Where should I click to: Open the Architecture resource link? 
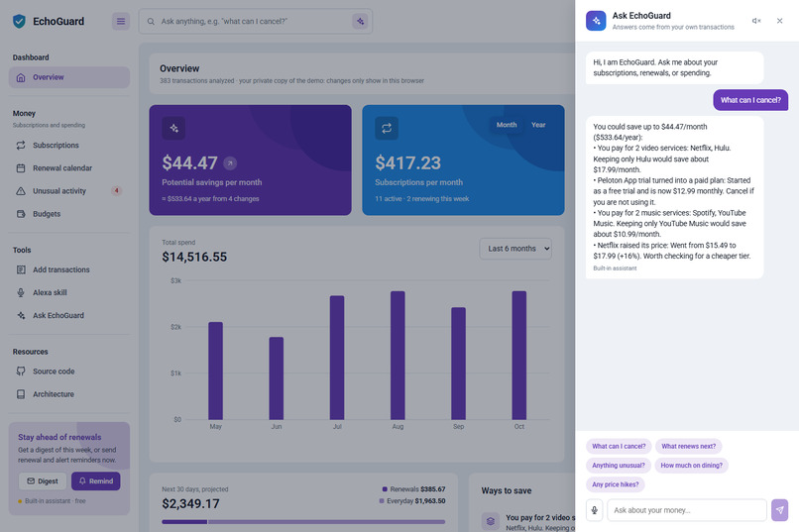(x=69, y=394)
